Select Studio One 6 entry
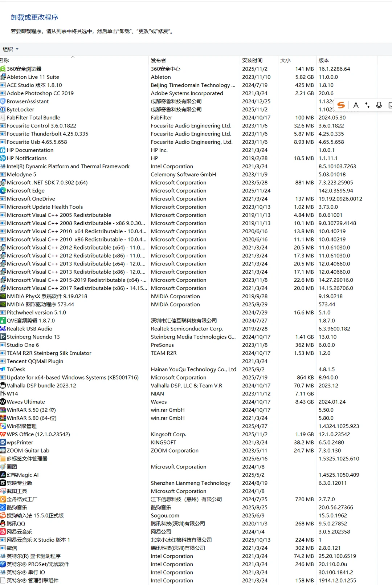Screen dimensions: 392x585 click(x=189, y=345)
